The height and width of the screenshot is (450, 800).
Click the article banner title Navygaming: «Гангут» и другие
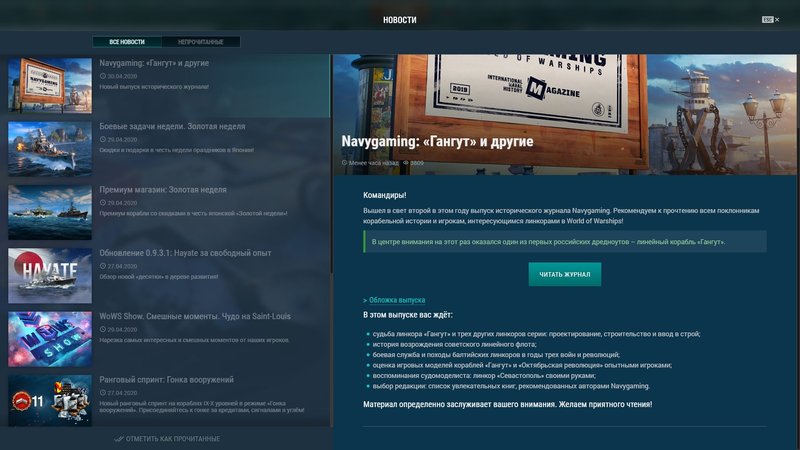(x=437, y=141)
